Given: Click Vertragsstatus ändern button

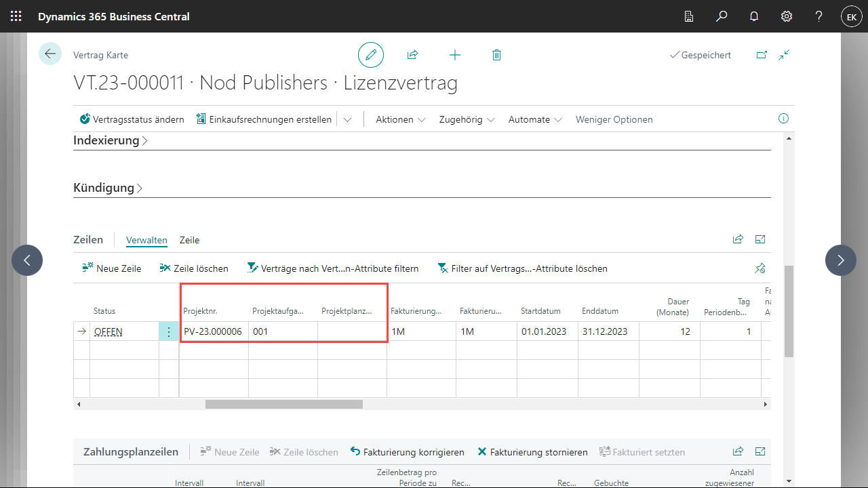Looking at the screenshot, I should [x=132, y=119].
